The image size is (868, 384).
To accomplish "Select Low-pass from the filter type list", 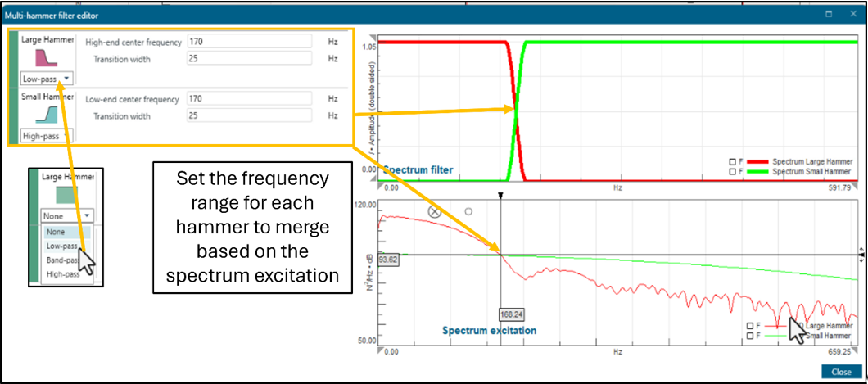I will (62, 246).
